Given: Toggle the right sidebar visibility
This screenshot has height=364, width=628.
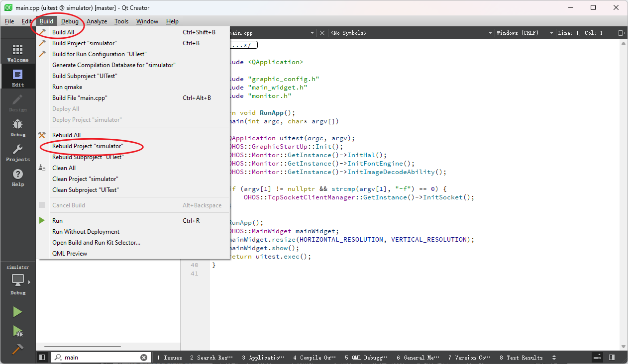Looking at the screenshot, I should tap(612, 357).
